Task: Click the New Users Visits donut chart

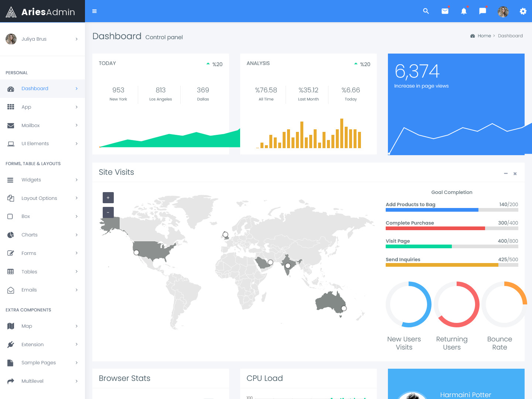Action: point(409,304)
